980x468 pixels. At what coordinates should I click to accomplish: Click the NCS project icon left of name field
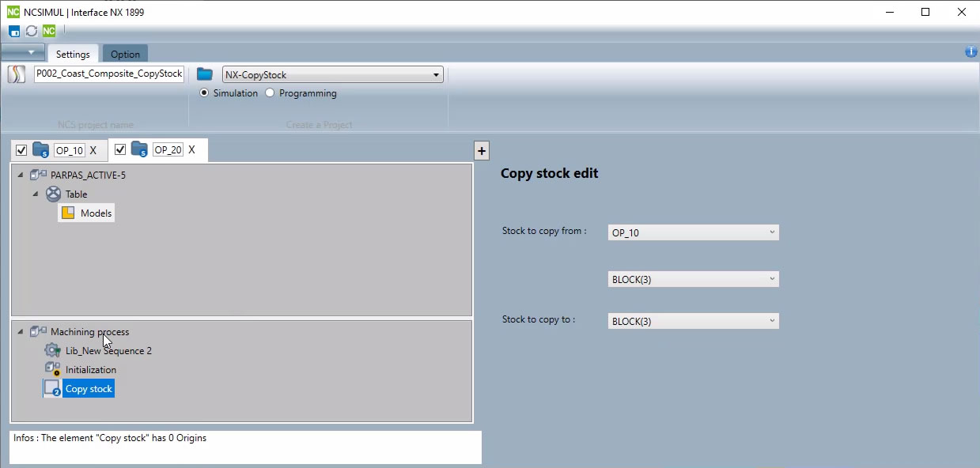(x=17, y=74)
